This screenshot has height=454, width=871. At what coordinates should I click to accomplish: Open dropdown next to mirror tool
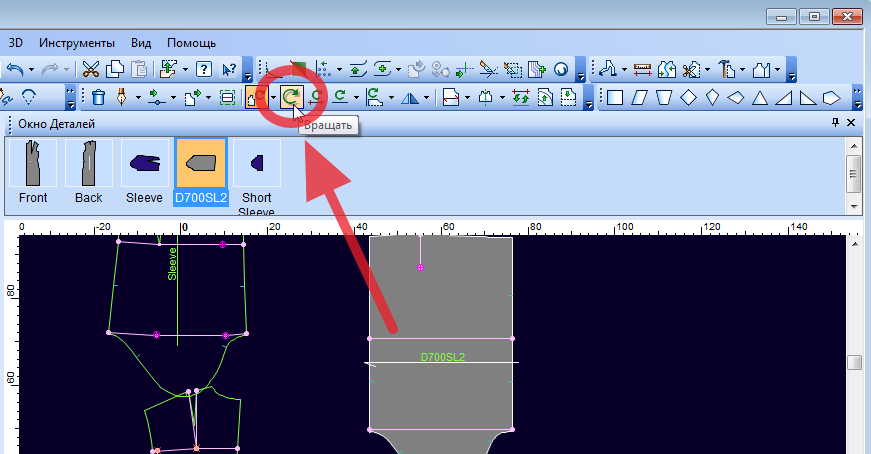point(426,98)
